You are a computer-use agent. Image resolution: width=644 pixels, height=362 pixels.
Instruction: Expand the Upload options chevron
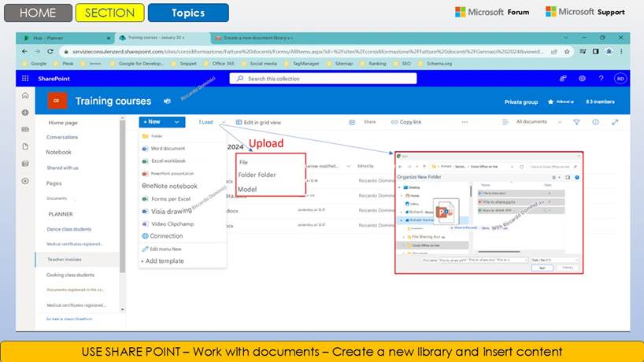(x=224, y=122)
